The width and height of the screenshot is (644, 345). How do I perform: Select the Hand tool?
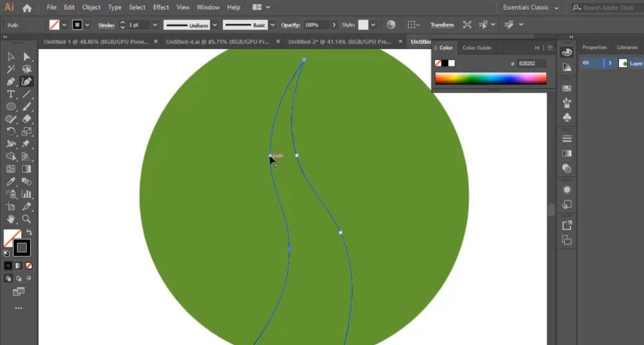pyautogui.click(x=11, y=219)
